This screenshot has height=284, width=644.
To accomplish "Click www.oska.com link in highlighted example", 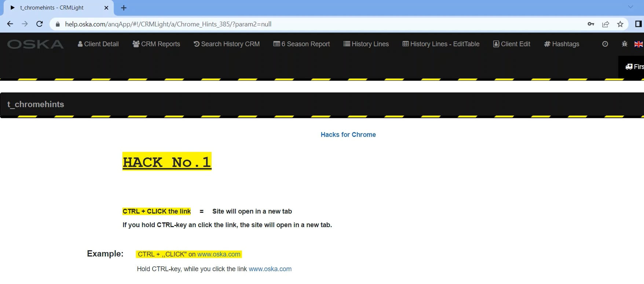I will click(219, 254).
